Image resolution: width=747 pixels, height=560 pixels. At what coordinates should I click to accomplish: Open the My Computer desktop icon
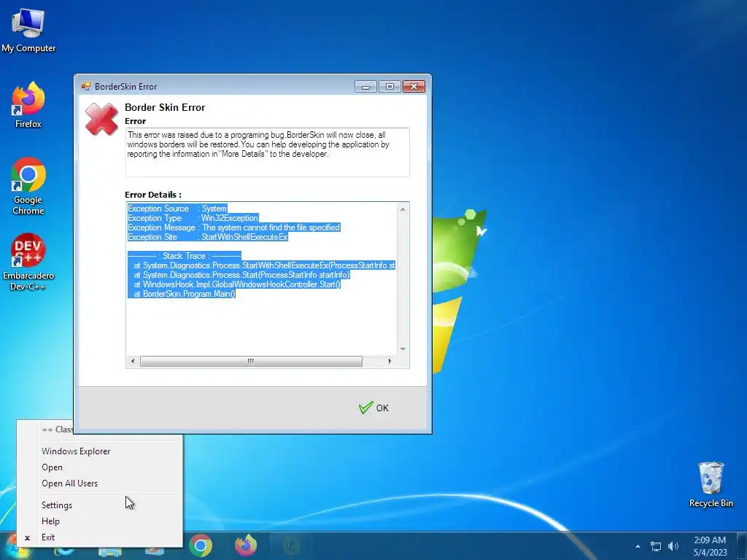pos(28,31)
